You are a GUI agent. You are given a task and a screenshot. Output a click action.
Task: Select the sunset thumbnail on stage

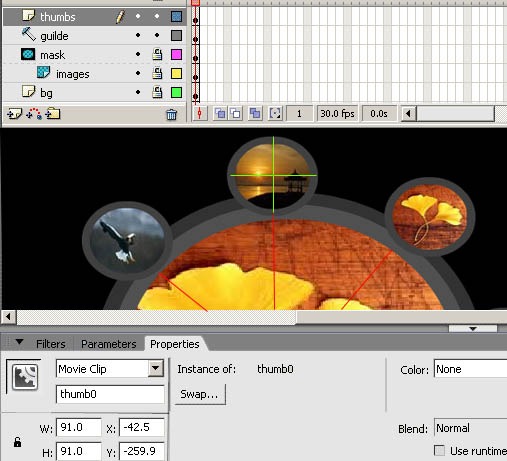pyautogui.click(x=273, y=175)
